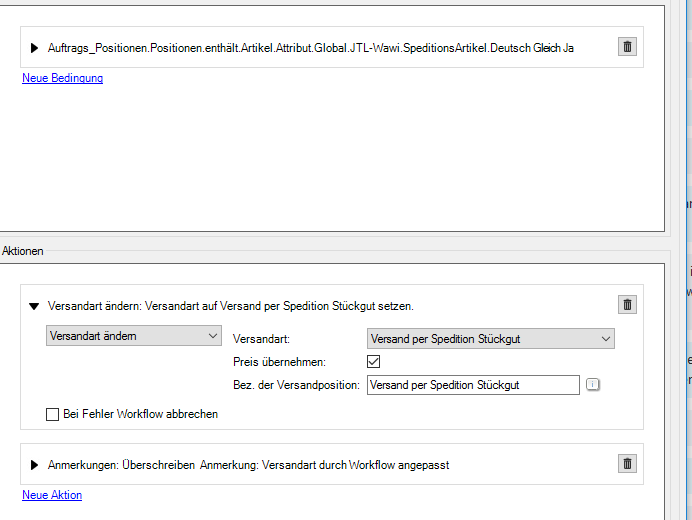Click the Versandart ändern action header text
Image resolution: width=692 pixels, height=520 pixels.
[x=230, y=306]
